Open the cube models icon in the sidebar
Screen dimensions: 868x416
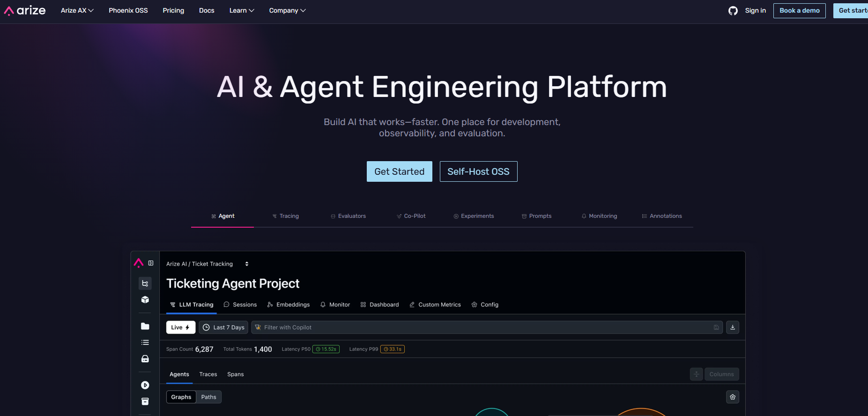pos(145,300)
